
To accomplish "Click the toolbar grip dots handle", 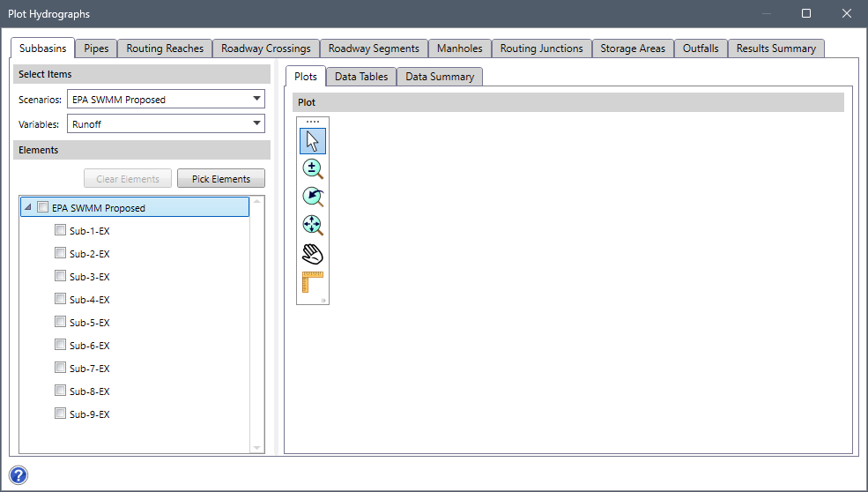I will 313,122.
